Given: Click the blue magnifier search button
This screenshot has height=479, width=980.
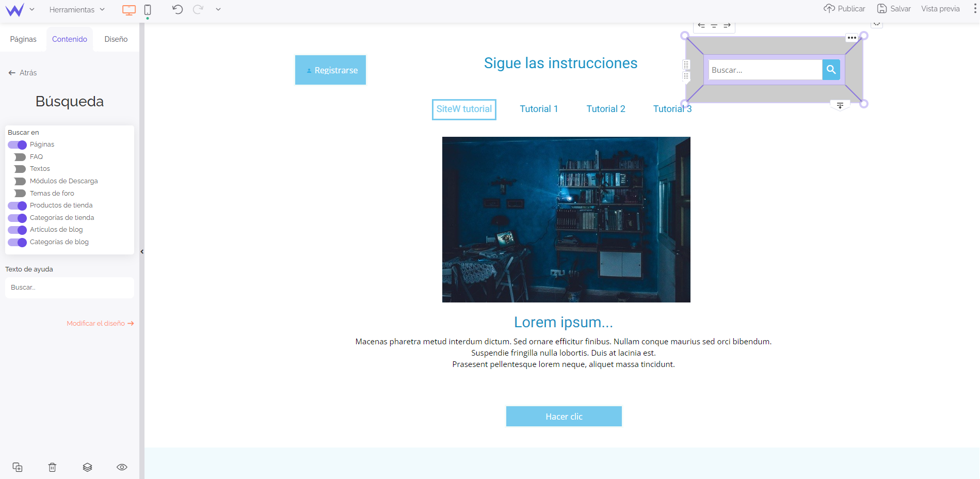Looking at the screenshot, I should [831, 70].
